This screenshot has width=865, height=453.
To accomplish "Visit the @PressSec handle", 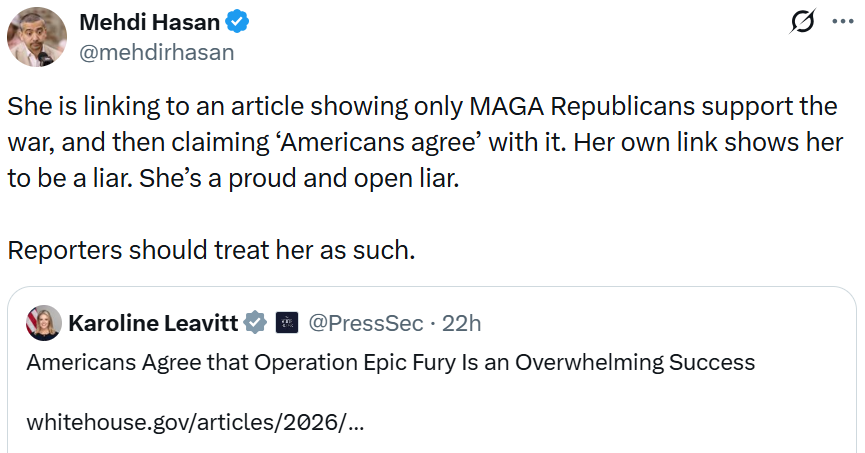I will pyautogui.click(x=364, y=322).
